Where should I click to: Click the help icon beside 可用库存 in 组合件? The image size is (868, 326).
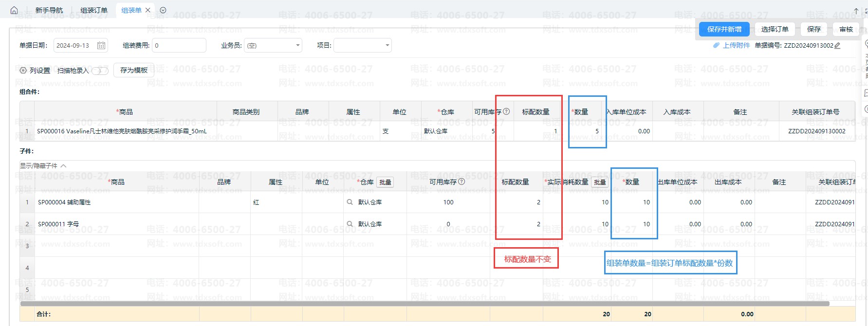tap(506, 111)
